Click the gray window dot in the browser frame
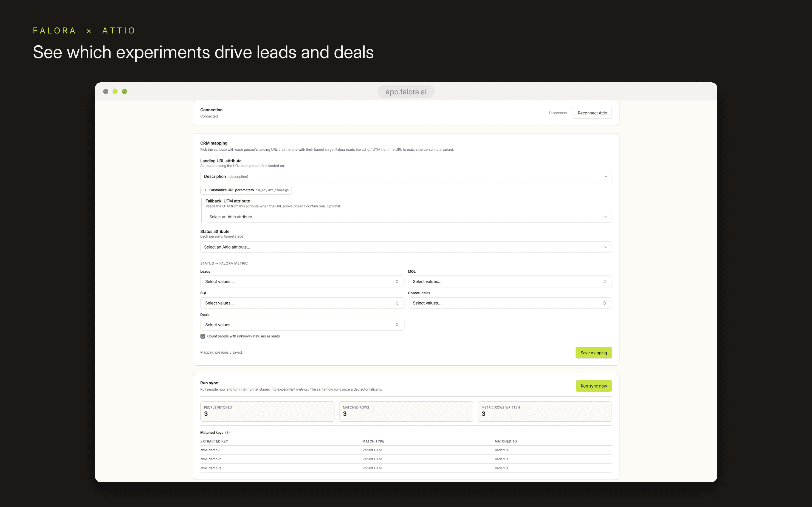This screenshot has height=507, width=812. point(106,92)
